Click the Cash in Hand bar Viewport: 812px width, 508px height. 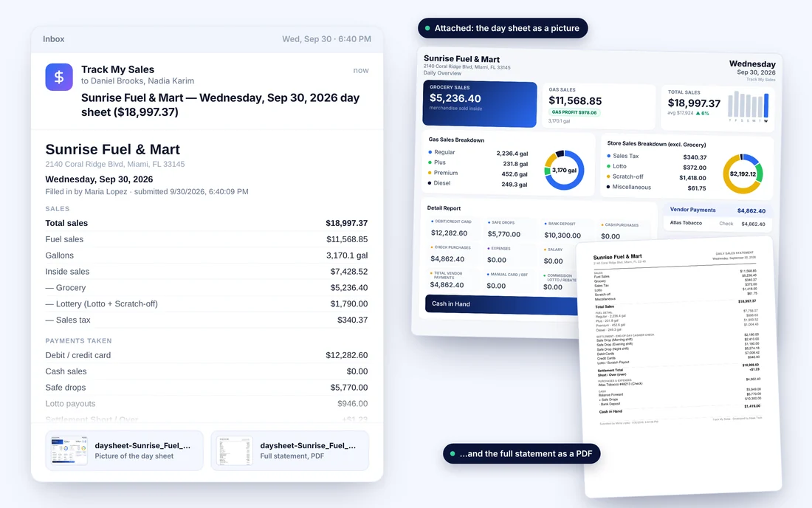point(501,304)
